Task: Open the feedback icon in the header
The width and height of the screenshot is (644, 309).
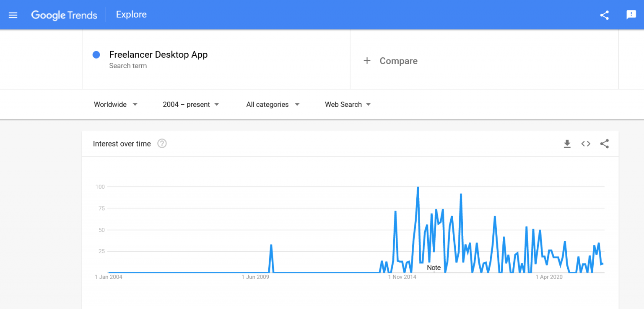Action: [x=631, y=15]
